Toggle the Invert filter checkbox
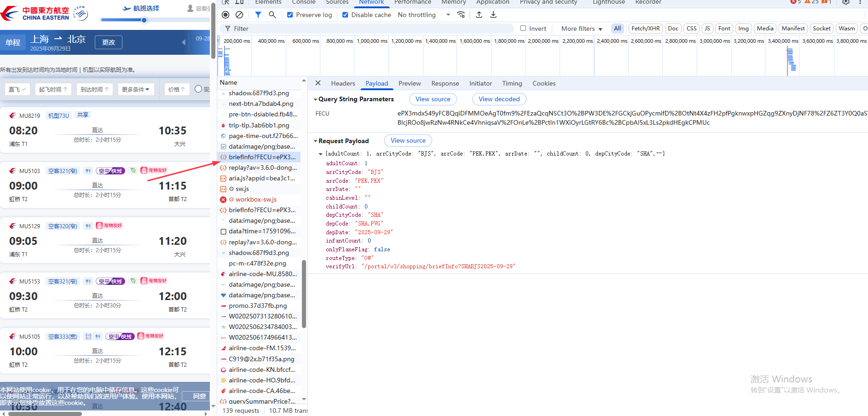 [x=523, y=28]
